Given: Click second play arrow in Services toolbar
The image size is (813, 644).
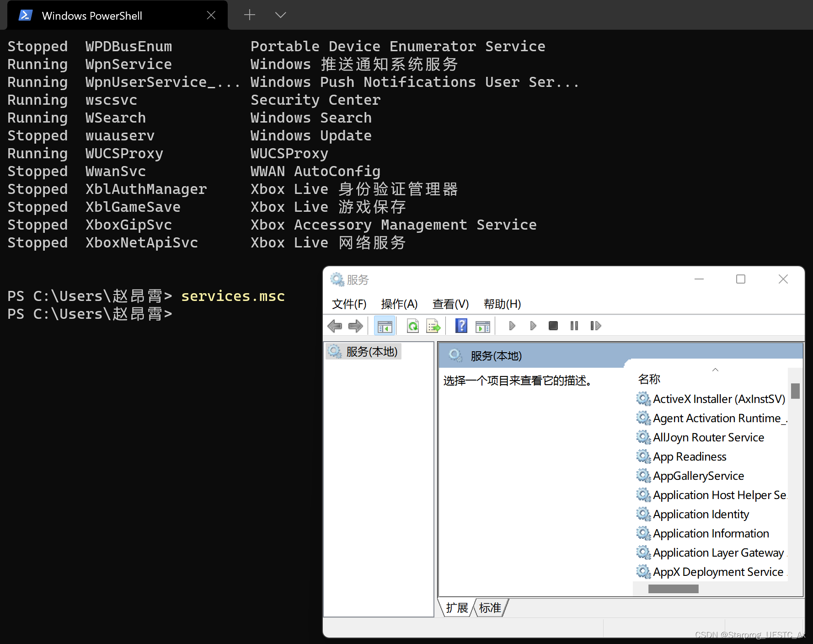Looking at the screenshot, I should (533, 326).
